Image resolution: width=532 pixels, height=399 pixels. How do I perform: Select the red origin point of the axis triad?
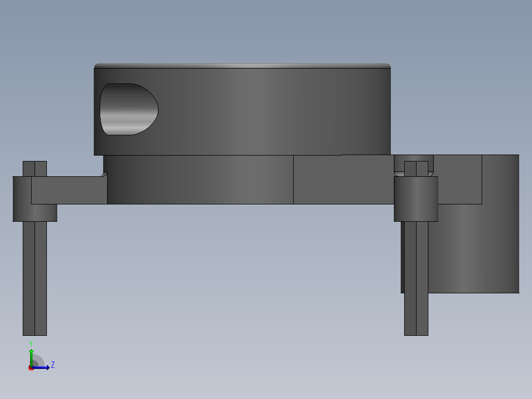pyautogui.click(x=31, y=368)
